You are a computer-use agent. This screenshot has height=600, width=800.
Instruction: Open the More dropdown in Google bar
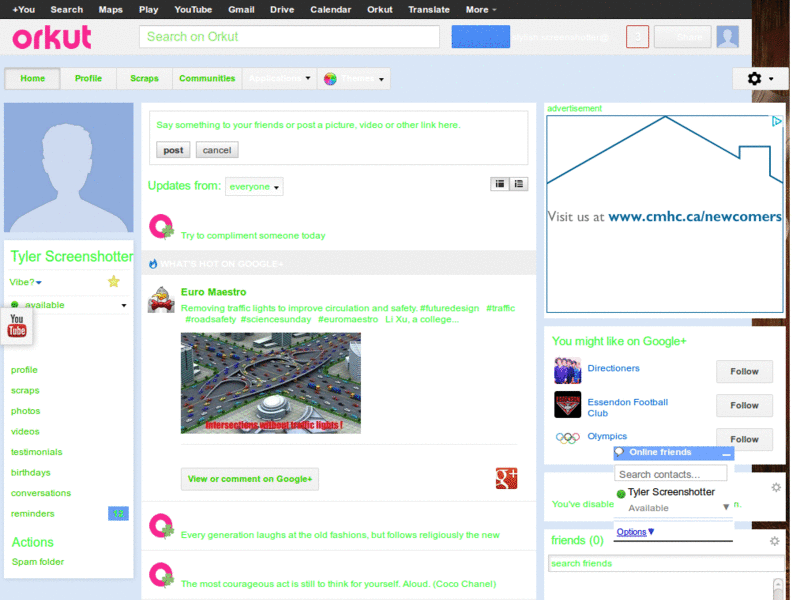pos(481,10)
